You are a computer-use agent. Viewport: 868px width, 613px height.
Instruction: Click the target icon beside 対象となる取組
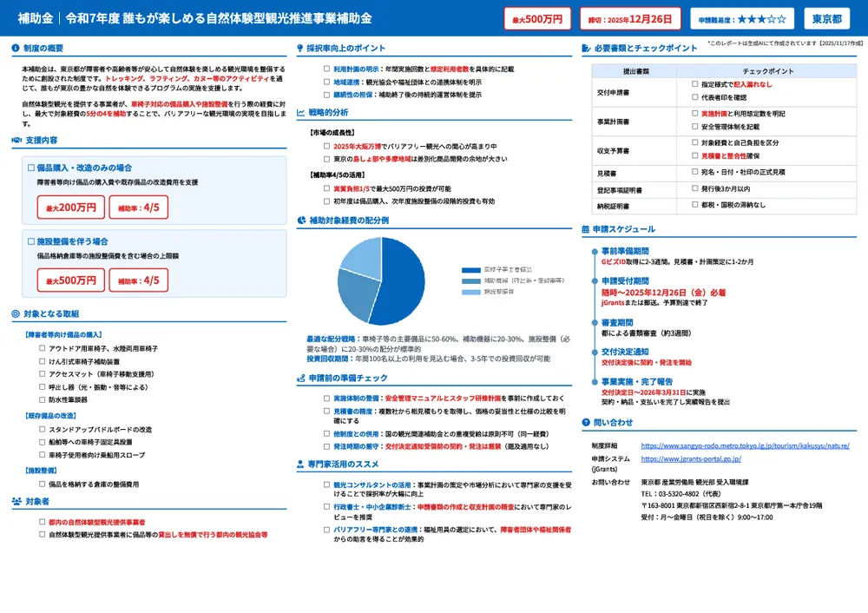tap(16, 313)
